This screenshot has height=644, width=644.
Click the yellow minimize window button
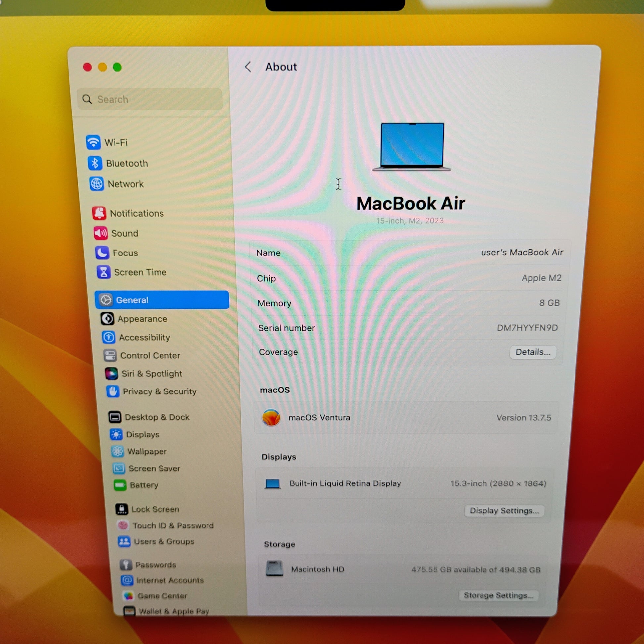click(102, 67)
